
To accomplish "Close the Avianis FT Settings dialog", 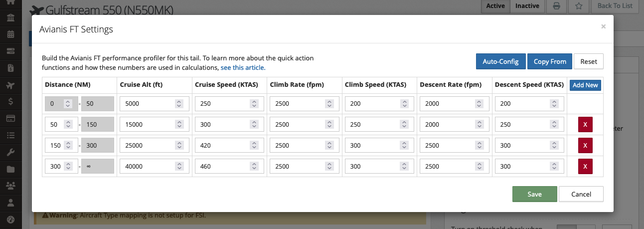I will coord(603,26).
